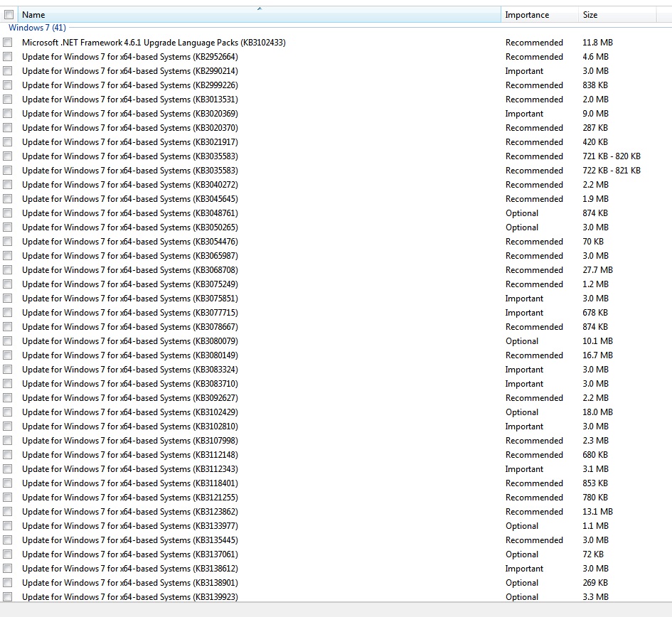Select checkbox for update KB3102429
The width and height of the screenshot is (672, 617).
pos(7,412)
